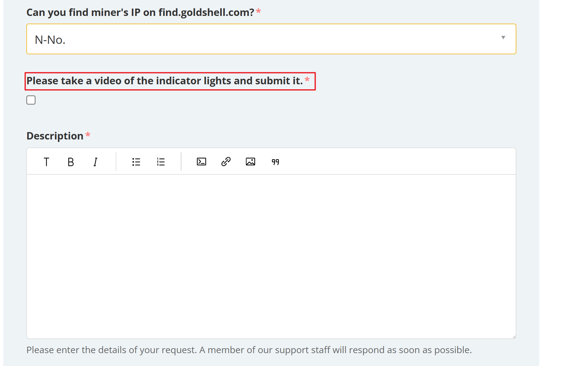This screenshot has height=366, width=588.
Task: Click the Description field label
Action: 55,136
